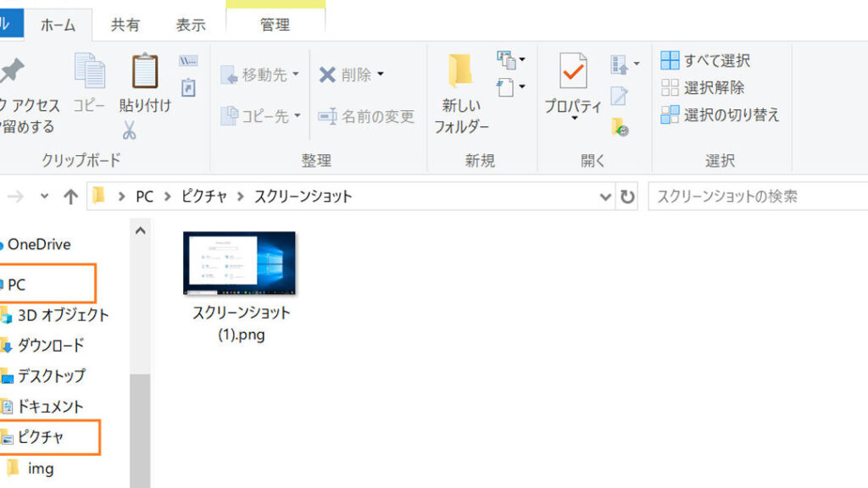This screenshot has width=868, height=488.
Task: Click 選択の切り替え to invert selection
Action: click(x=721, y=114)
